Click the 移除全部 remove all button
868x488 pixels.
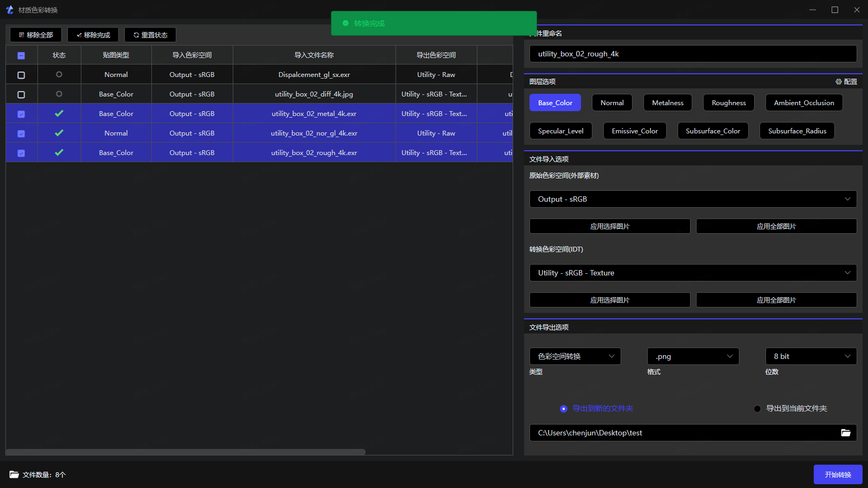point(36,35)
